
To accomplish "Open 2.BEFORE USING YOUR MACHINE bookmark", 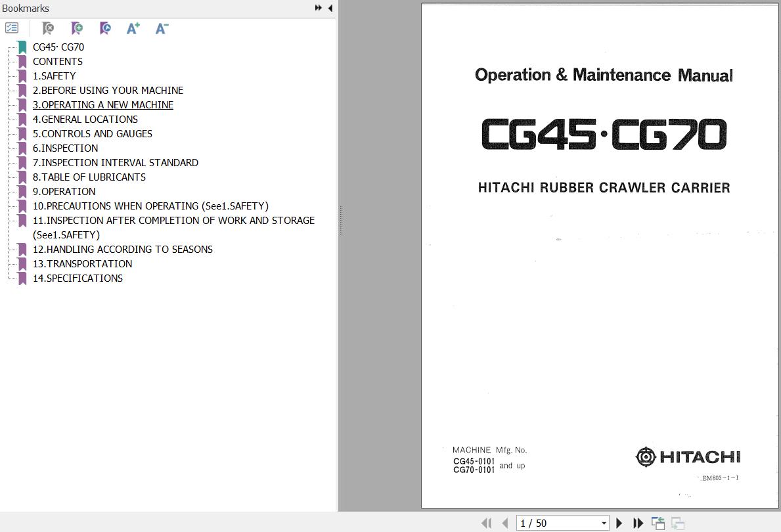I will click(x=108, y=90).
